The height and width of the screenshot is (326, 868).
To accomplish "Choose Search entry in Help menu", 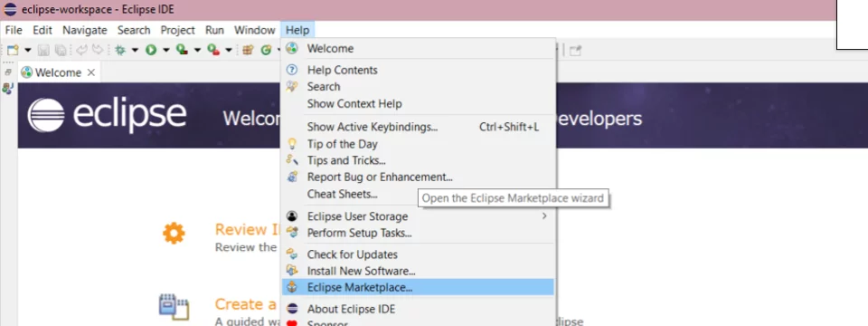I will (418, 87).
